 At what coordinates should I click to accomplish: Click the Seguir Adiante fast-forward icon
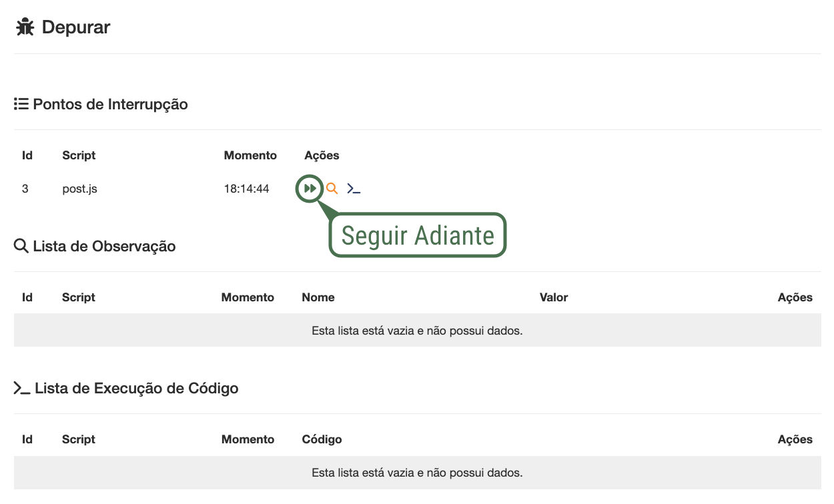(310, 189)
